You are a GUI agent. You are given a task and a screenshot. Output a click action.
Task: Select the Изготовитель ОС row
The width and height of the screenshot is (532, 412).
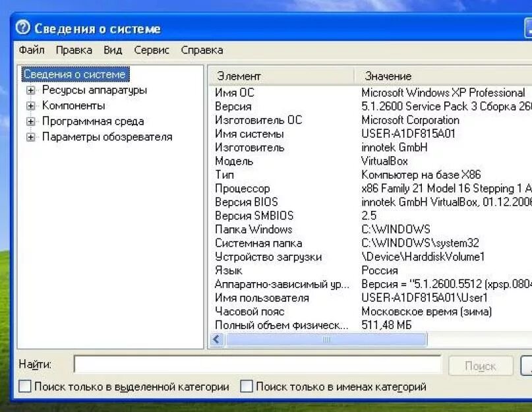[370, 120]
